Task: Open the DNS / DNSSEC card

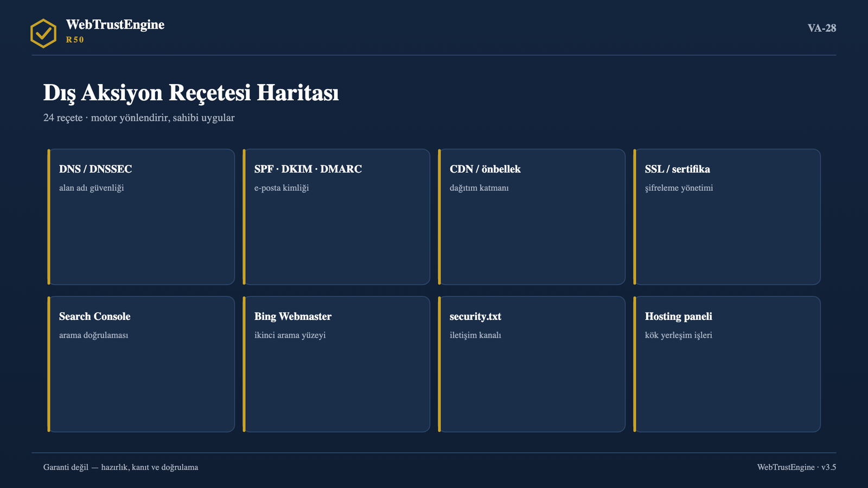Action: click(x=141, y=217)
